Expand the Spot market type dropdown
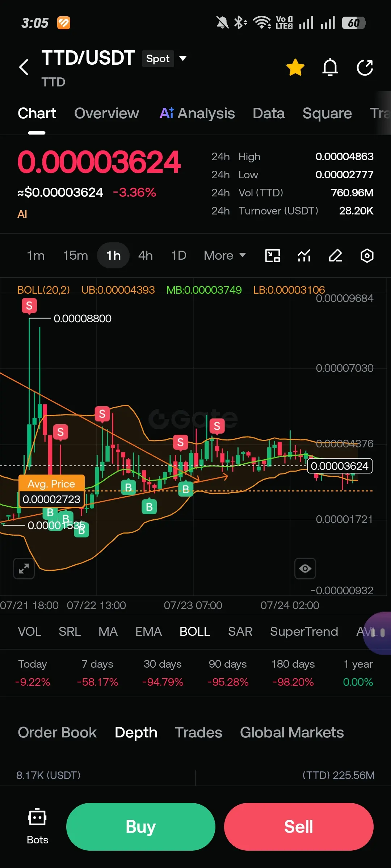 165,59
